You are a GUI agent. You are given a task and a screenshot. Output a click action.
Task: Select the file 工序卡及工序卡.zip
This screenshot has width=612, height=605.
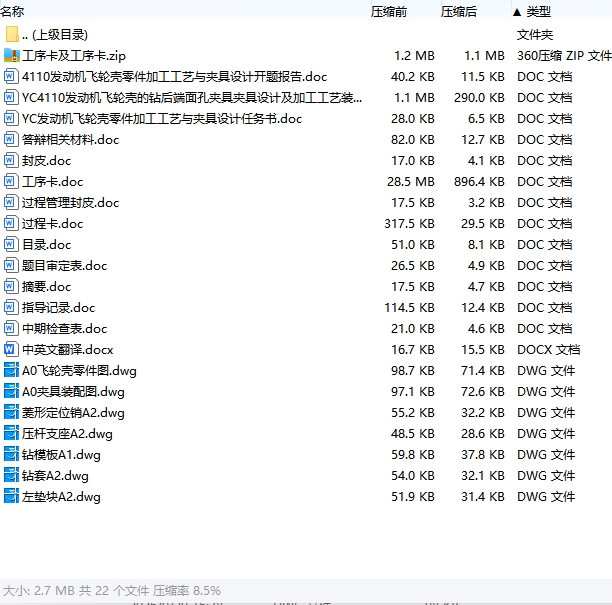pyautogui.click(x=74, y=56)
